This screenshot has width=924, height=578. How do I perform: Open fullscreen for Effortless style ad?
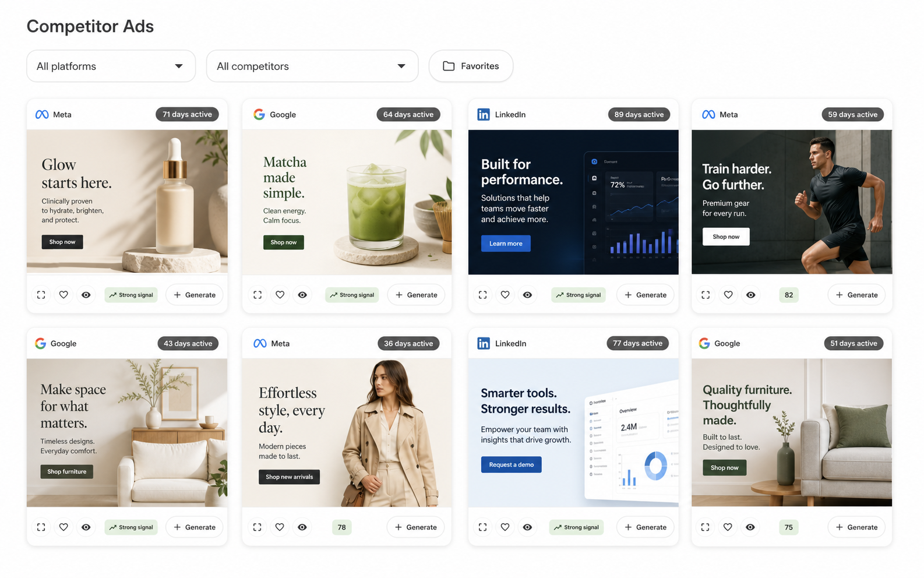pyautogui.click(x=257, y=527)
